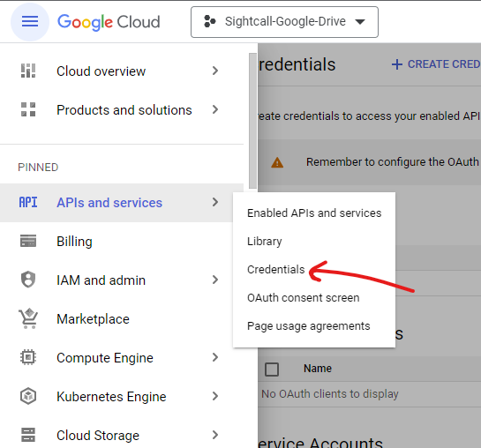Viewport: 481px width, 448px height.
Task: Choose Enabled APIs and services in the submenu
Action: coord(314,213)
